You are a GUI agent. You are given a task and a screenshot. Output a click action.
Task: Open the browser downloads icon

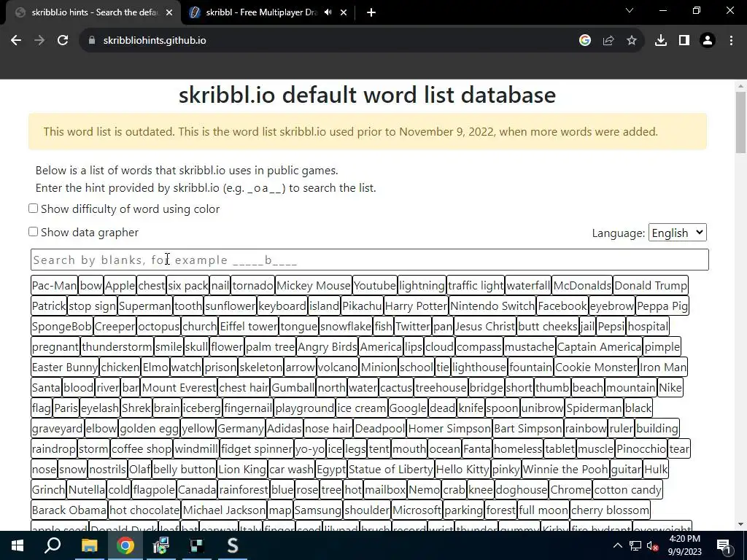point(661,41)
